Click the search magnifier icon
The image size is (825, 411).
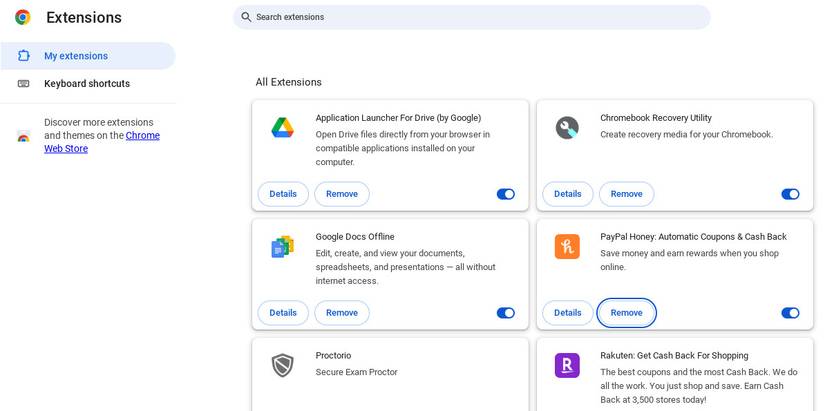click(x=246, y=17)
